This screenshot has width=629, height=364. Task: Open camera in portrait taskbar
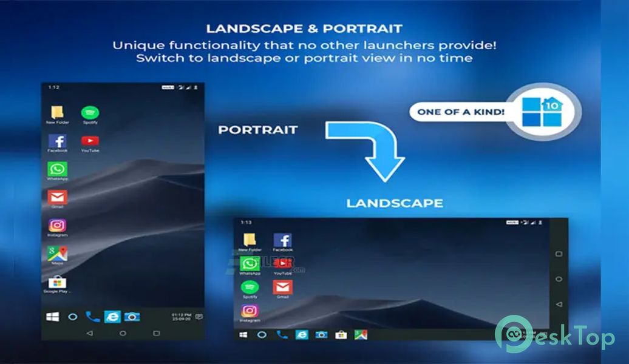point(132,317)
